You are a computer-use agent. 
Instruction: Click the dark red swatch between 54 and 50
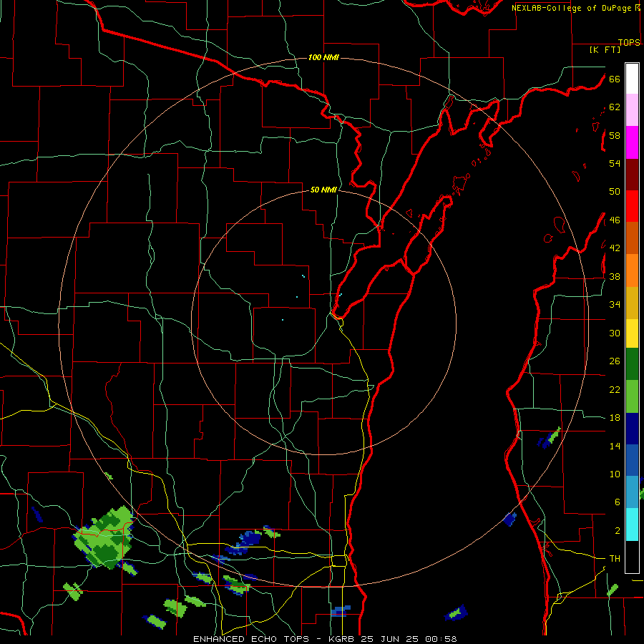pyautogui.click(x=632, y=175)
